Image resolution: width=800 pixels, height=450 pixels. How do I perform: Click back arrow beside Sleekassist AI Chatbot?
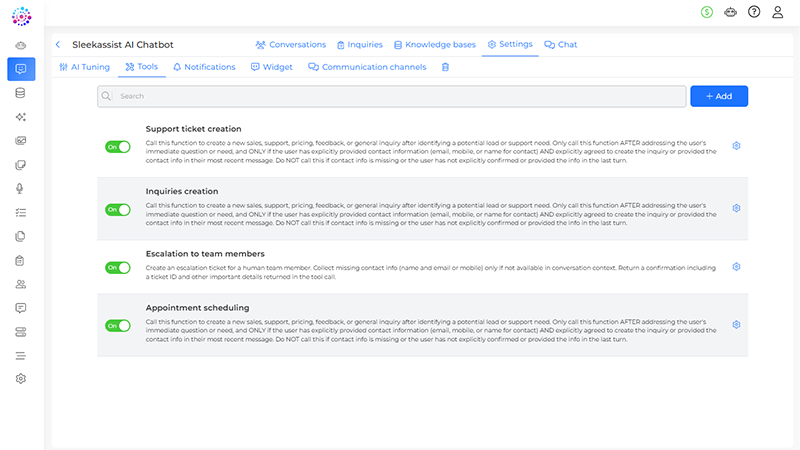[x=58, y=45]
